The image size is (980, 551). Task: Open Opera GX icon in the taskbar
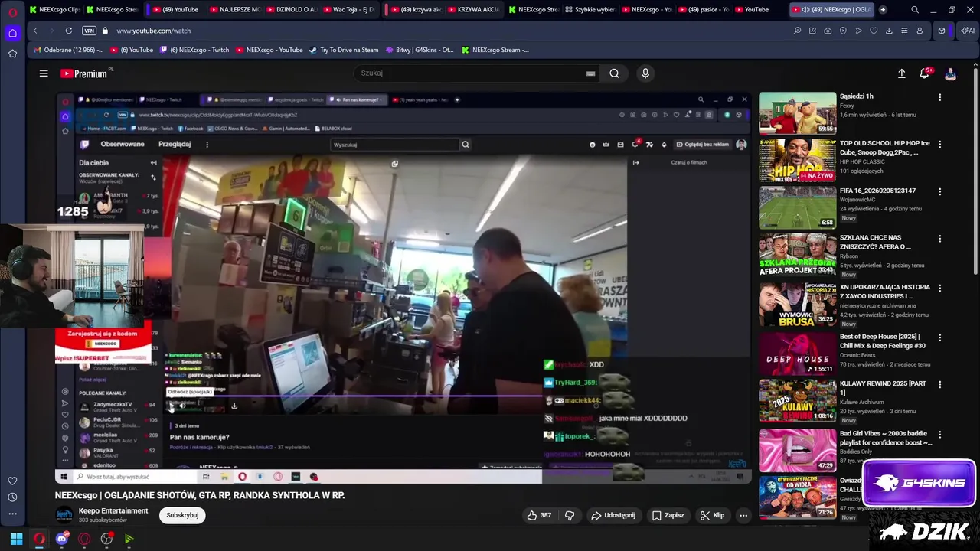(84, 539)
